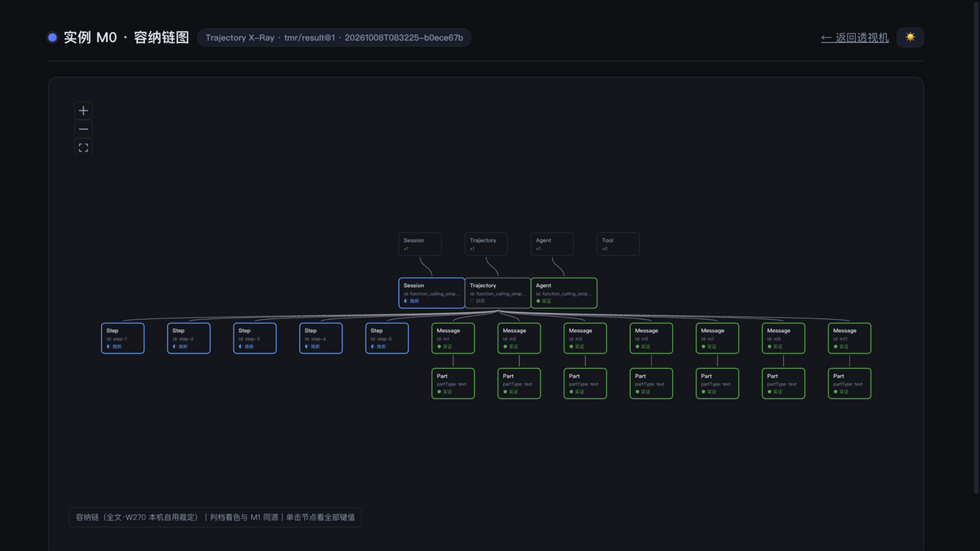980x551 pixels.
Task: Zoom in the graph with plus button
Action: pos(83,110)
